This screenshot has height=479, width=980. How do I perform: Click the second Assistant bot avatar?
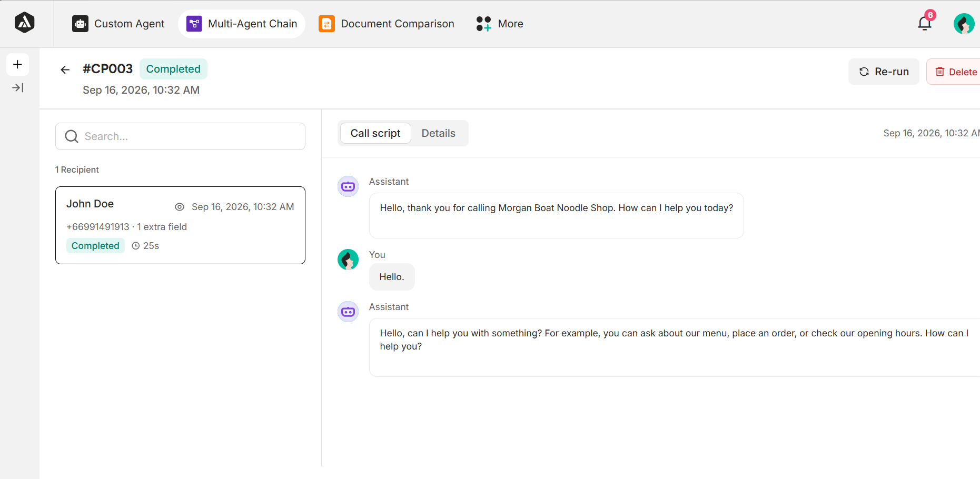(x=348, y=312)
